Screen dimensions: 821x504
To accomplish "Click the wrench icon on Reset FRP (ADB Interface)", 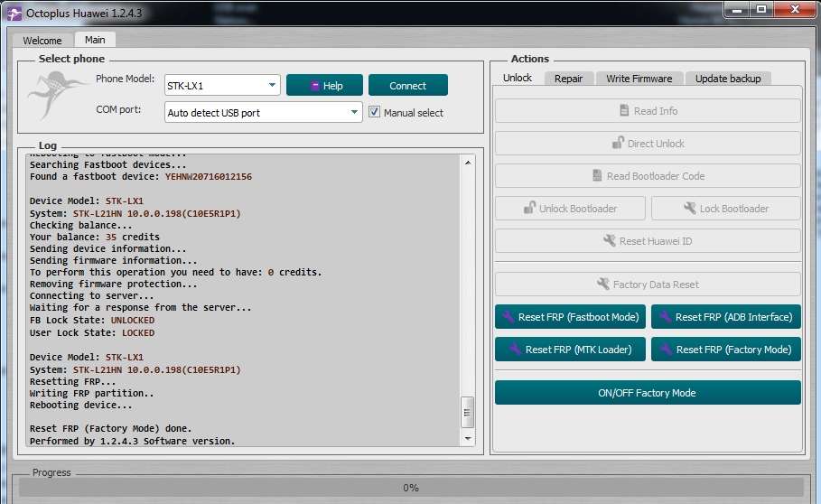I will 665,317.
